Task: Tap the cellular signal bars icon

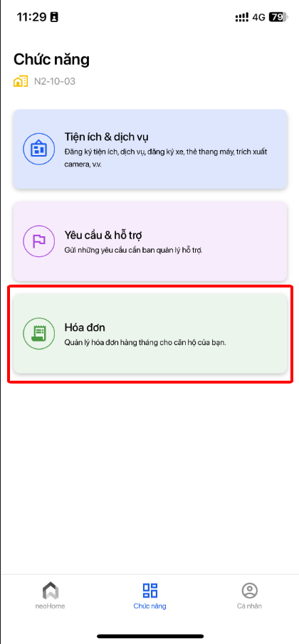Action: (242, 17)
